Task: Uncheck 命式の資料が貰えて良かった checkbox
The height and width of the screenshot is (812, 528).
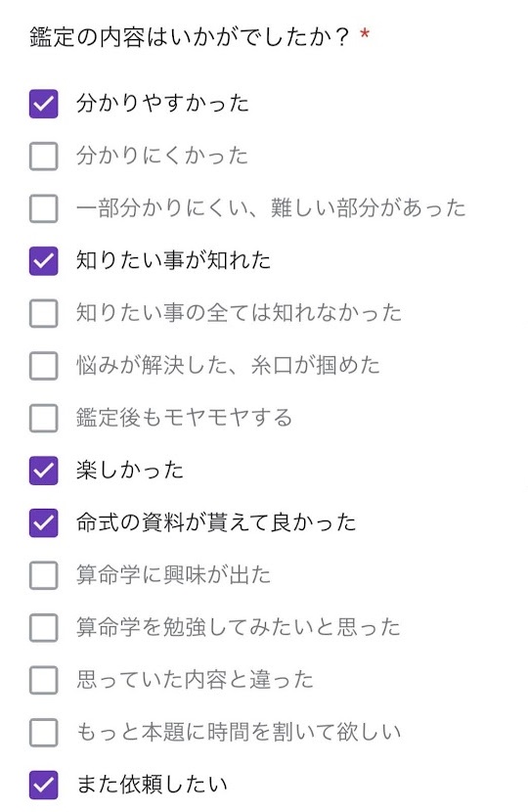Action: pos(43,523)
